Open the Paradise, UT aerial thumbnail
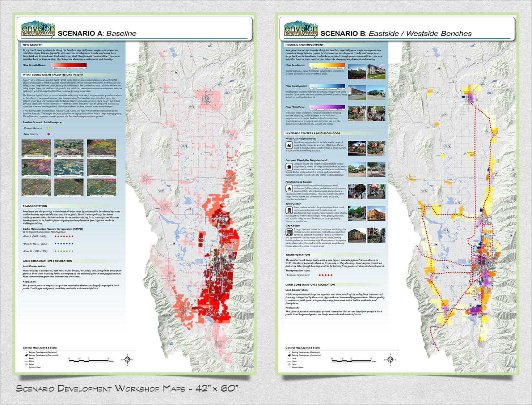Image resolution: width=532 pixels, height=405 pixels. pyautogui.click(x=102, y=187)
